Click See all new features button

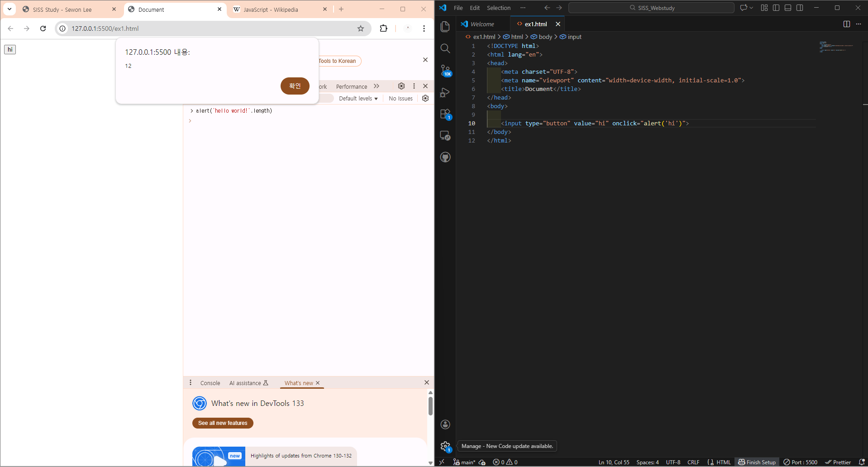223,423
